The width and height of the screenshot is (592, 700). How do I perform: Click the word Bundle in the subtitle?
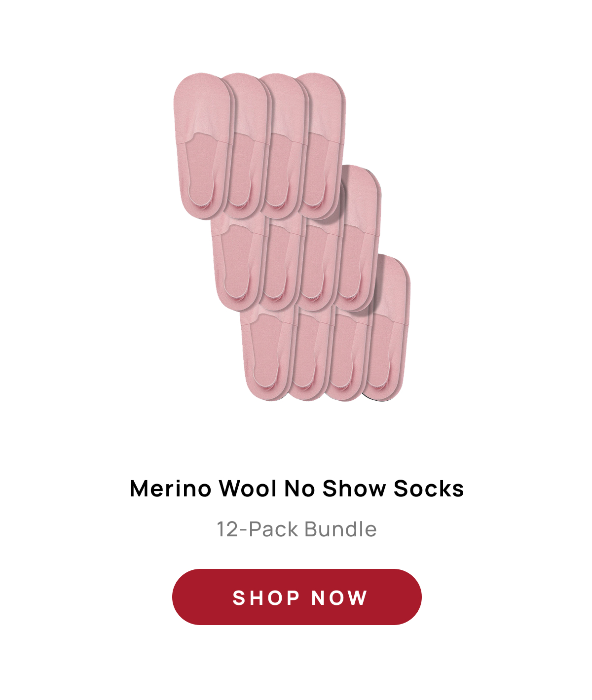340,529
